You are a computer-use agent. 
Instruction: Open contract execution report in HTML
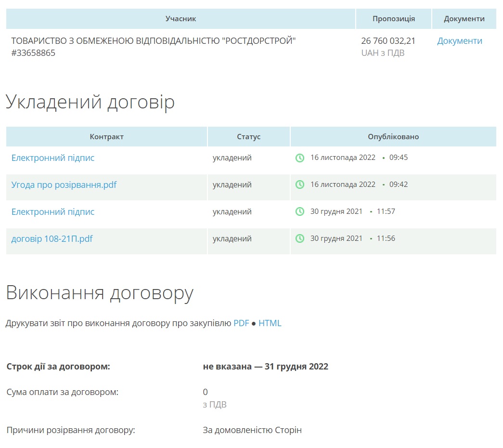point(270,323)
